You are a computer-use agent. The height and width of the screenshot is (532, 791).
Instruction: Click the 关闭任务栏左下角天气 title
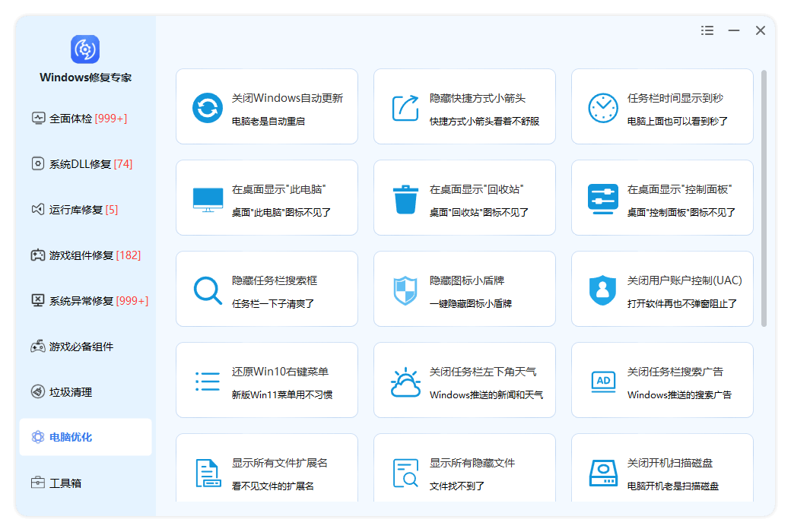483,372
